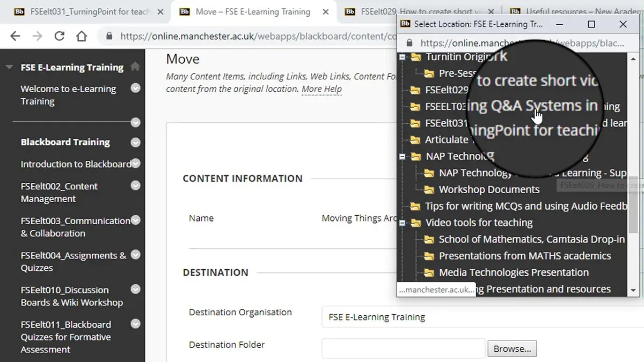Collapse the NAP Technolog tree node

402,157
